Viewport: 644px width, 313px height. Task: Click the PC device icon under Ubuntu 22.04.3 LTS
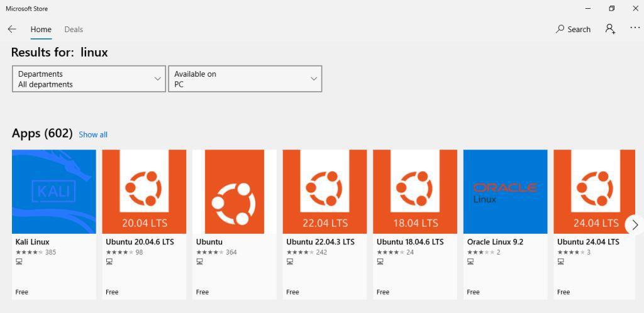(x=290, y=261)
